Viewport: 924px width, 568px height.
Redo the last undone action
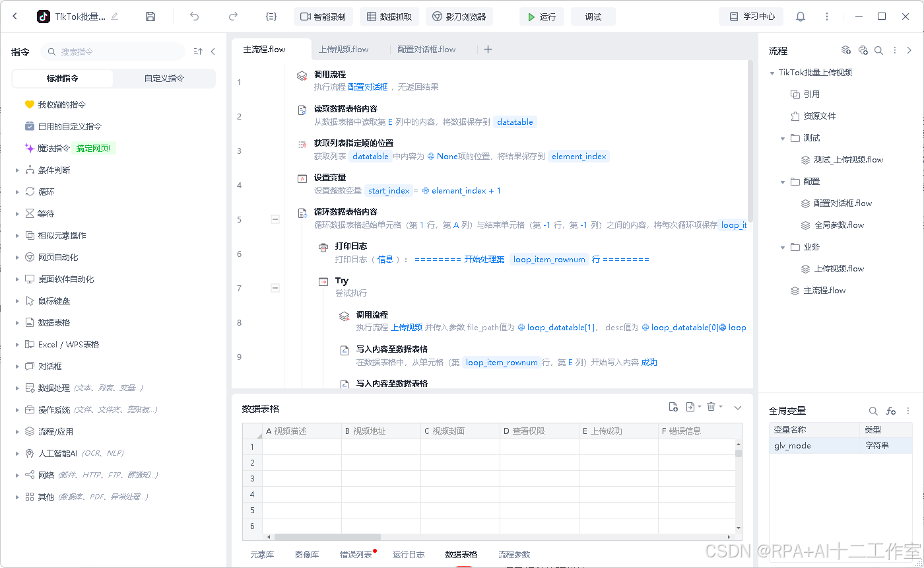[x=233, y=17]
